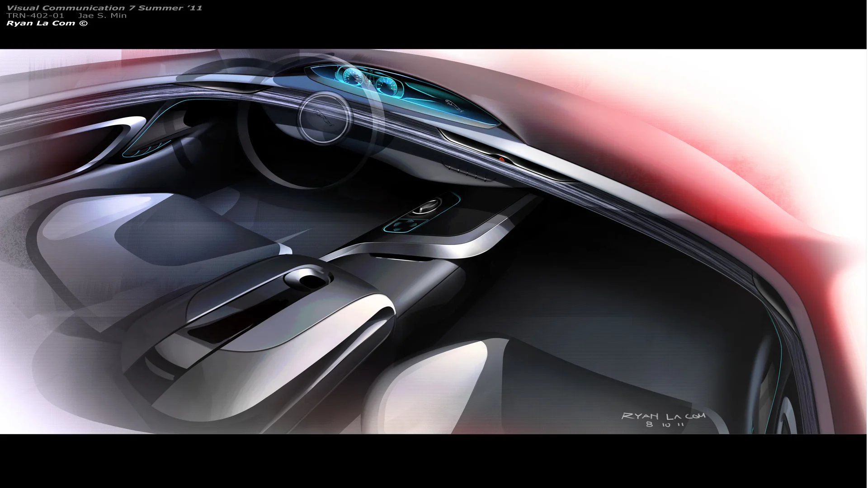Click the handwritten '8 10 11' date
Image resolution: width=868 pixels, height=488 pixels.
[x=665, y=425]
